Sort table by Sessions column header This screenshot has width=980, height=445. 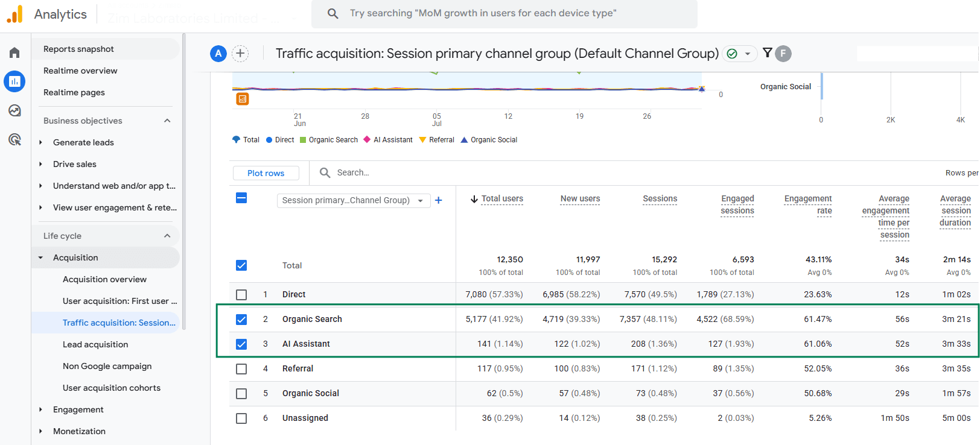[660, 198]
